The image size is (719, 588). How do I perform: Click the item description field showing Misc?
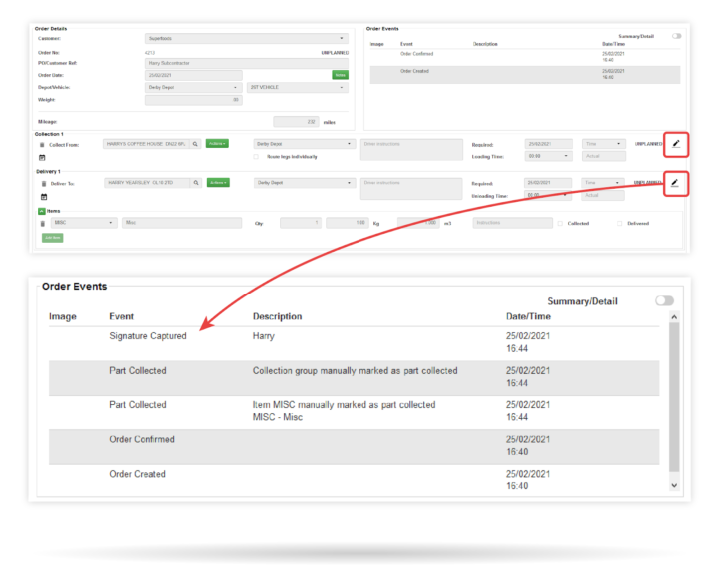[x=182, y=223]
